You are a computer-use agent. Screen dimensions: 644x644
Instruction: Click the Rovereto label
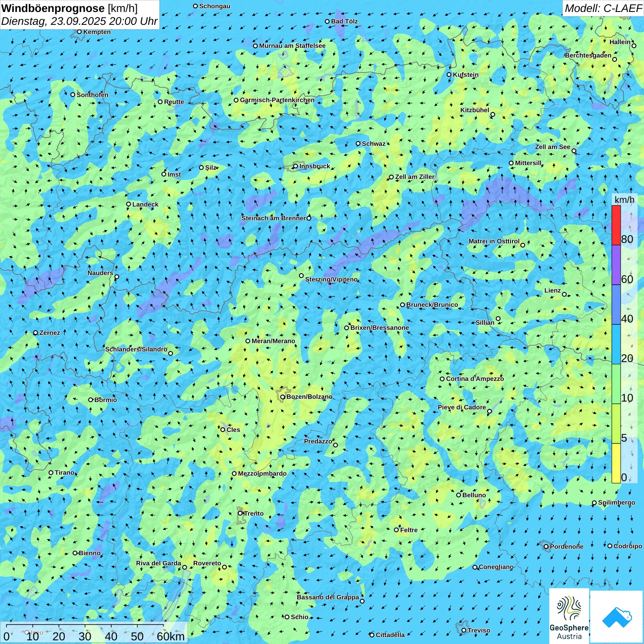[207, 563]
